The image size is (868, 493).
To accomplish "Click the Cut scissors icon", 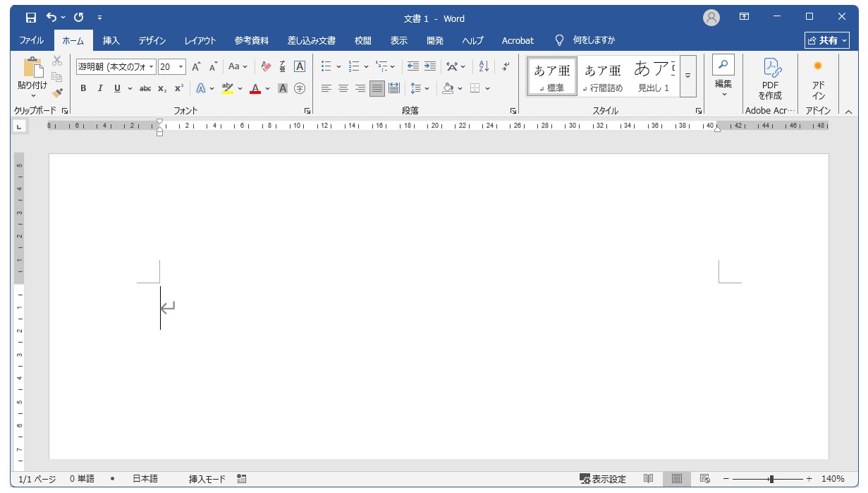I will [x=58, y=61].
